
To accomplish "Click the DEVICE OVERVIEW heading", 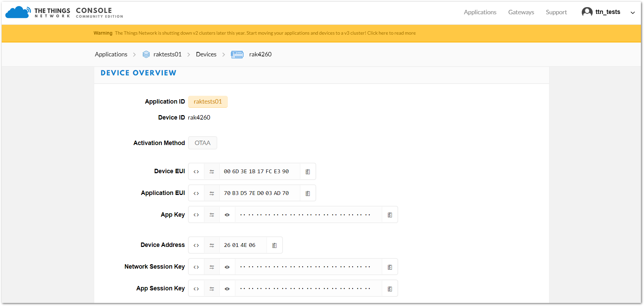I will [138, 73].
